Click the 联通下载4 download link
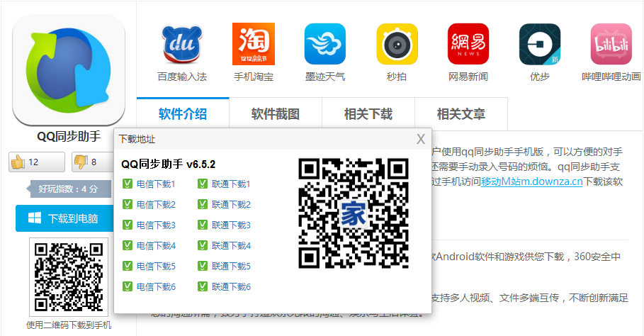The width and height of the screenshot is (644, 336). (231, 246)
